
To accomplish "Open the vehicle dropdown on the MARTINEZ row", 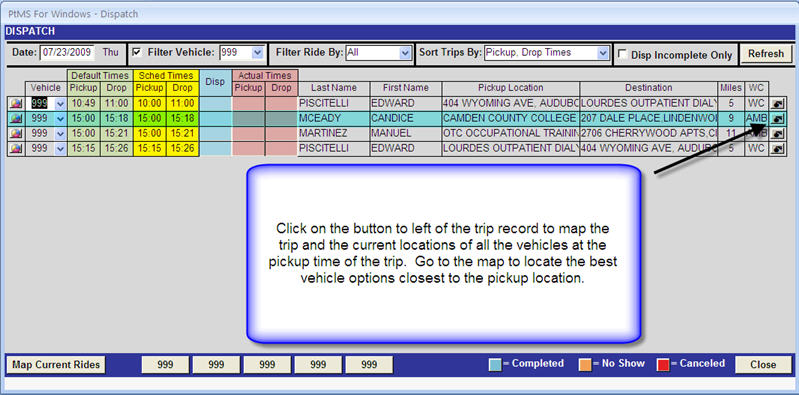I will tap(61, 134).
